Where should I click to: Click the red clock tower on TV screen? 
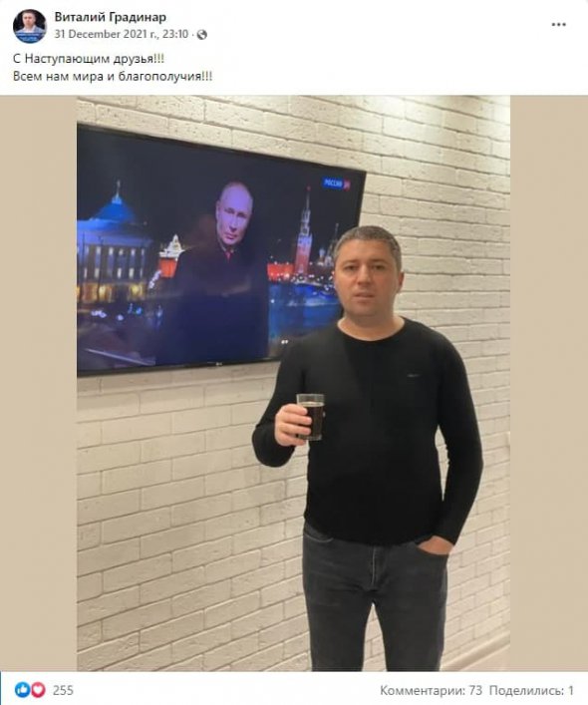[305, 231]
